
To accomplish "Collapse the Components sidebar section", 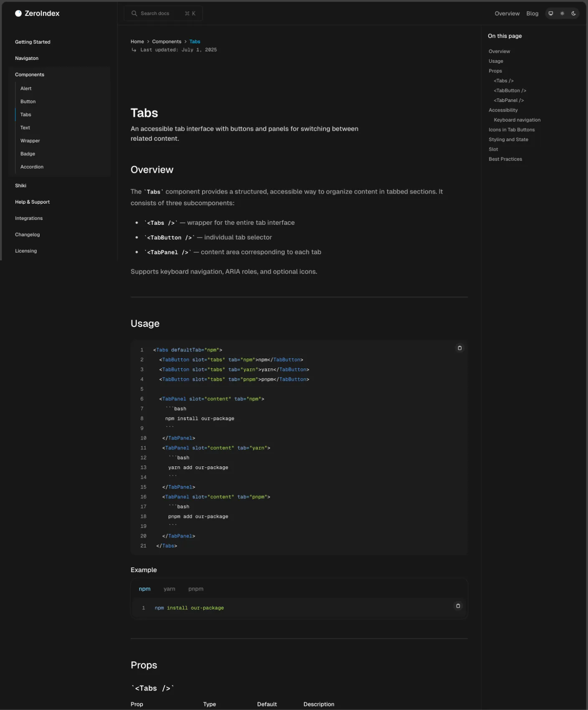I will coord(30,75).
